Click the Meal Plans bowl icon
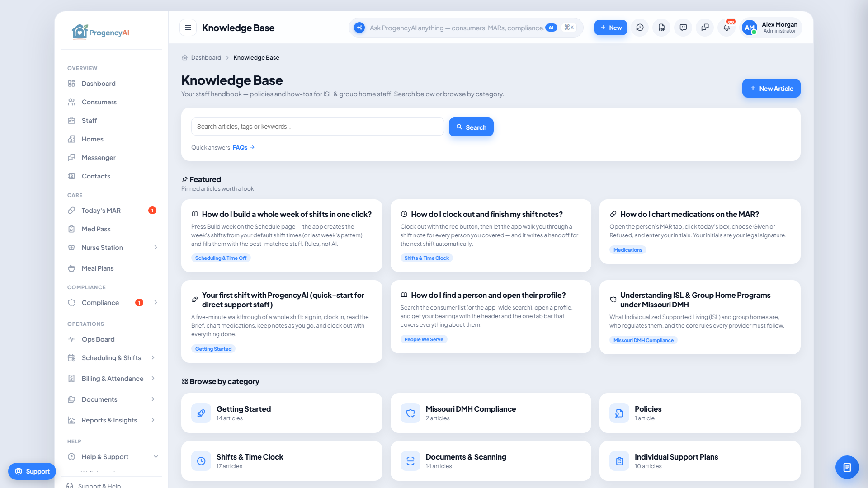The width and height of the screenshot is (868, 488). click(71, 268)
